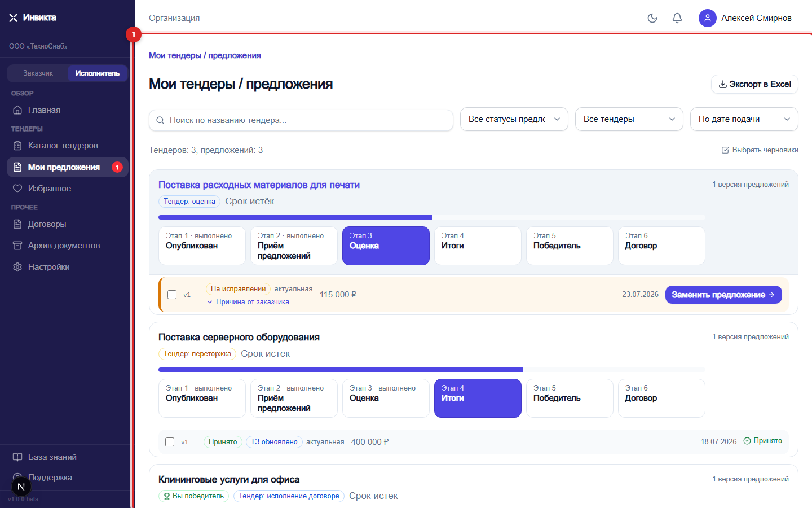Open the Все статусы dropdown
Viewport: 812px width, 508px height.
(514, 119)
